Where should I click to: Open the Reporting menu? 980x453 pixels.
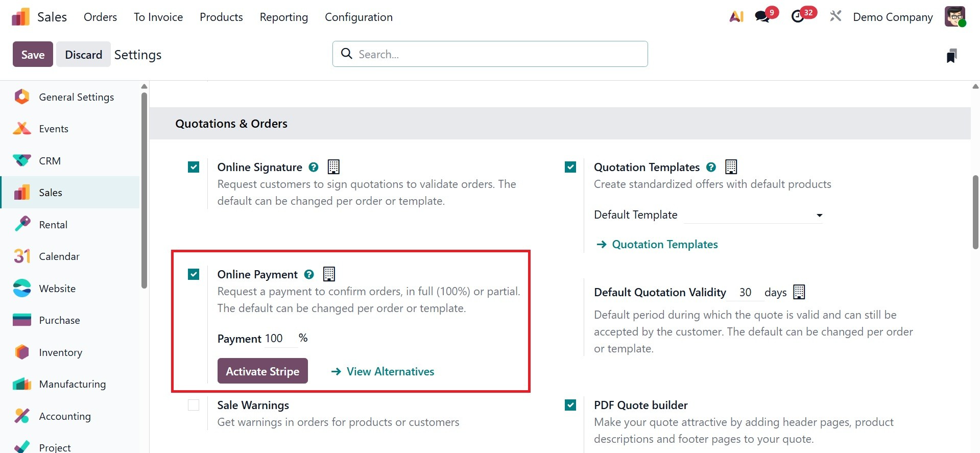283,17
